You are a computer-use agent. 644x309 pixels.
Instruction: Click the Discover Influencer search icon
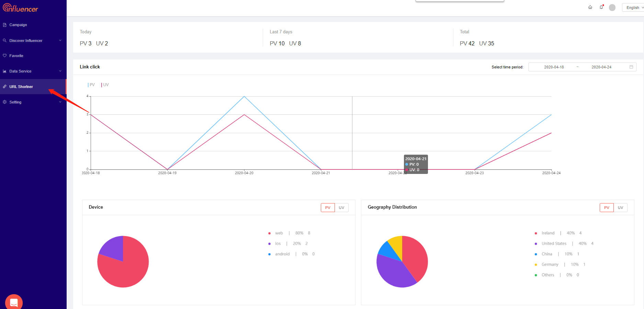(x=4, y=40)
